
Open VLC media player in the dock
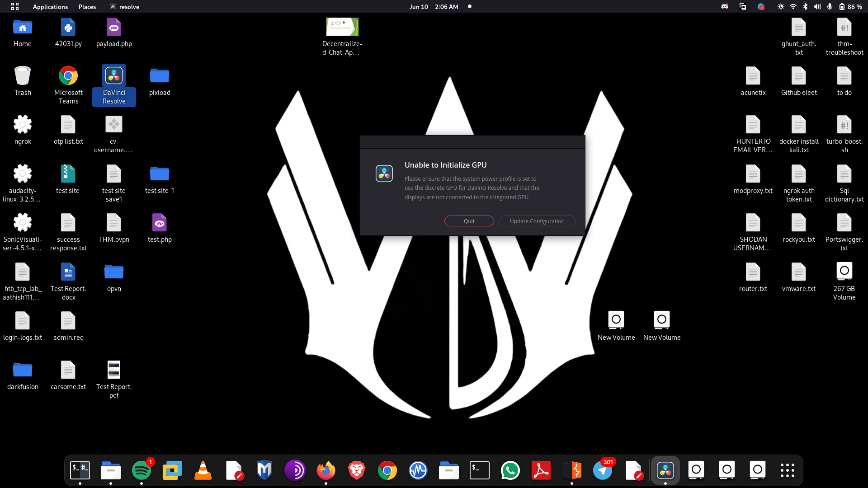203,470
